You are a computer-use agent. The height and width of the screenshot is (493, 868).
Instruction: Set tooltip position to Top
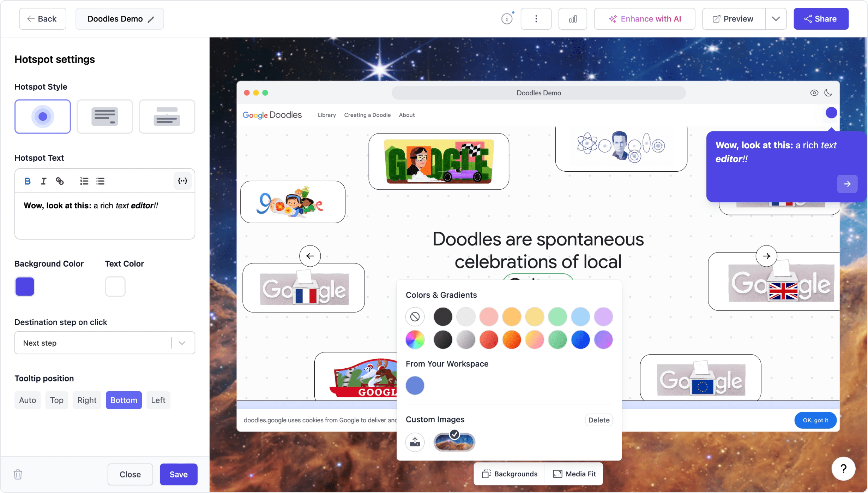[56, 400]
